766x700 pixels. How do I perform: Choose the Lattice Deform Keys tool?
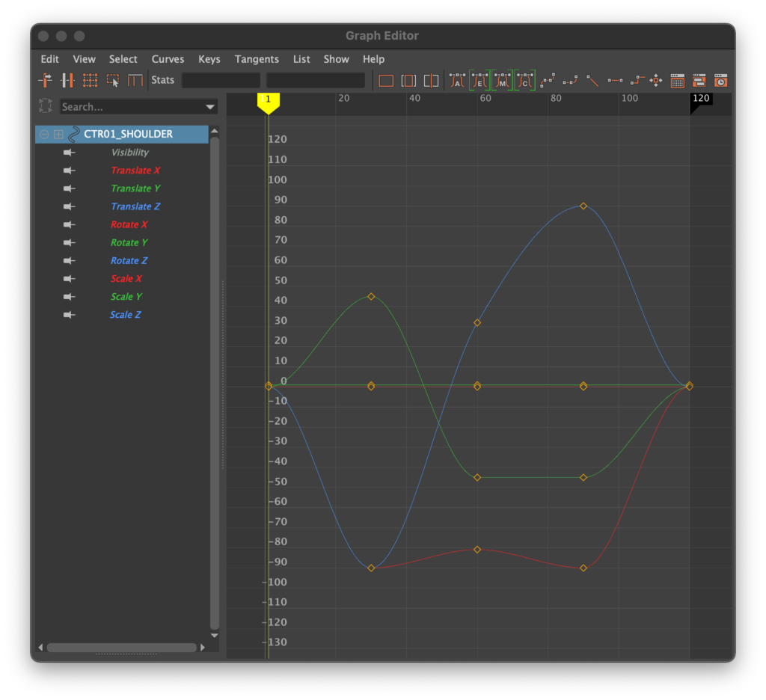pyautogui.click(x=90, y=80)
